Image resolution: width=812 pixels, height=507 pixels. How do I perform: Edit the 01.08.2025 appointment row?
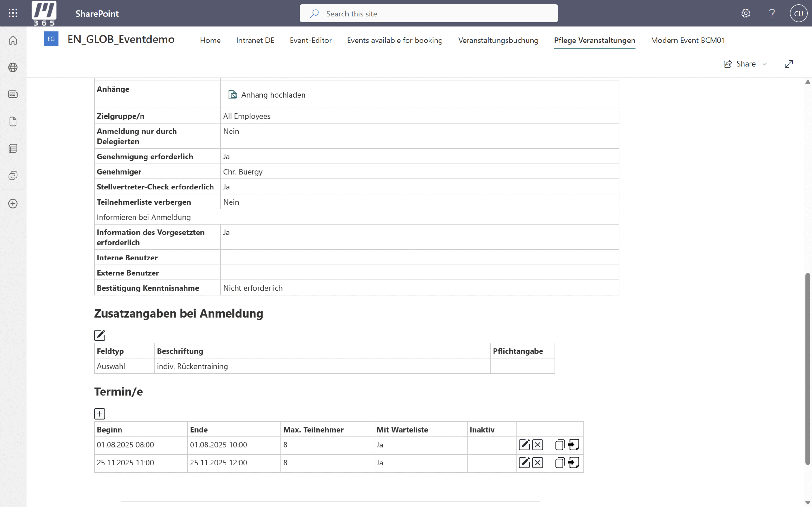click(524, 445)
